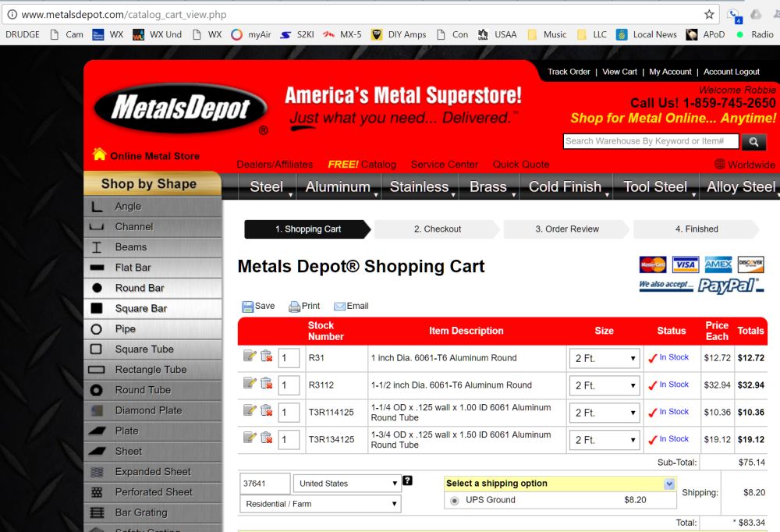Click the Angle shape category

(153, 207)
